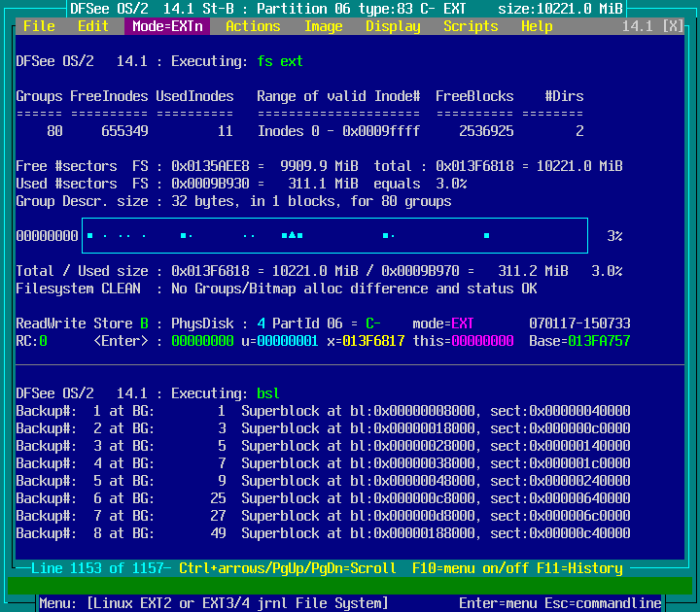Select the Backup# 3 superblock row

323,446
